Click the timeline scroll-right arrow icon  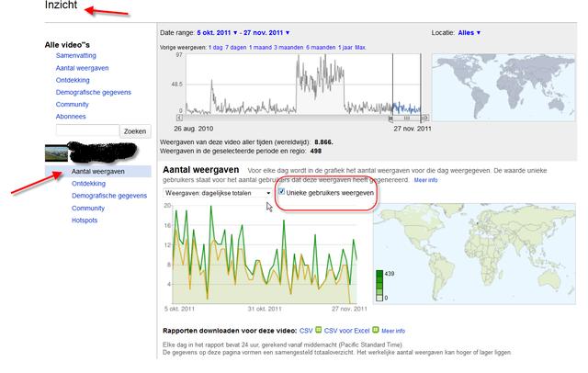click(x=425, y=118)
